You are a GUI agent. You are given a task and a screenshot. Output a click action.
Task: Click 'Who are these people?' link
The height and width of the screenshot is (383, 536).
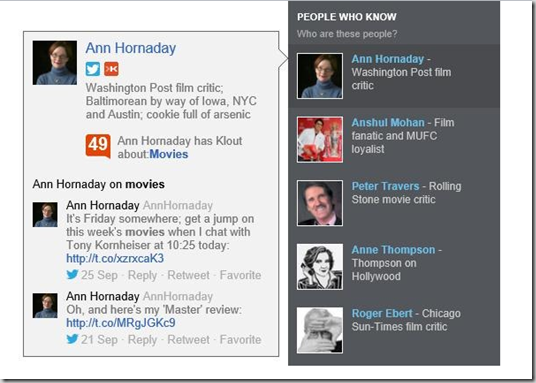347,34
